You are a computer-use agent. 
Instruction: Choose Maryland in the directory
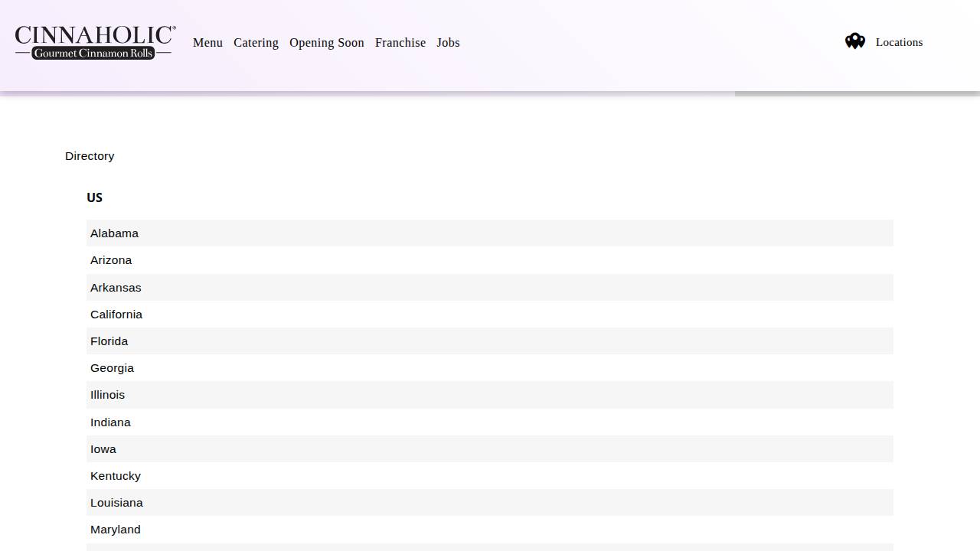click(116, 530)
